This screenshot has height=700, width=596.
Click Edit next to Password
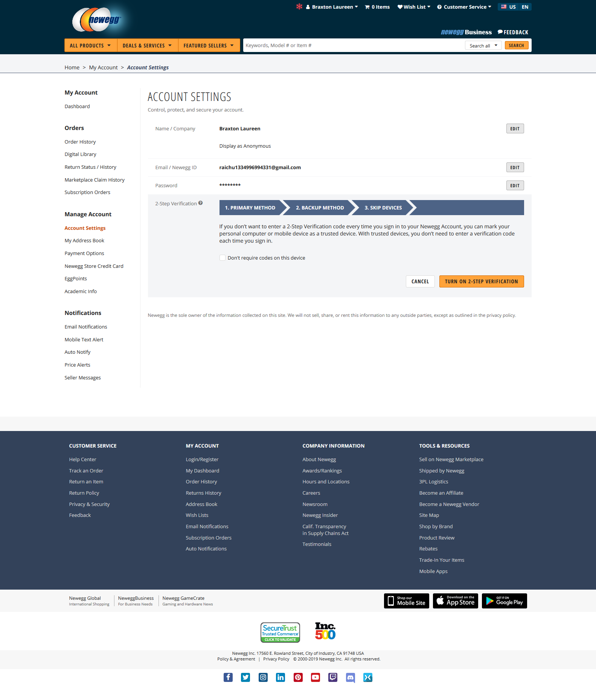[515, 185]
